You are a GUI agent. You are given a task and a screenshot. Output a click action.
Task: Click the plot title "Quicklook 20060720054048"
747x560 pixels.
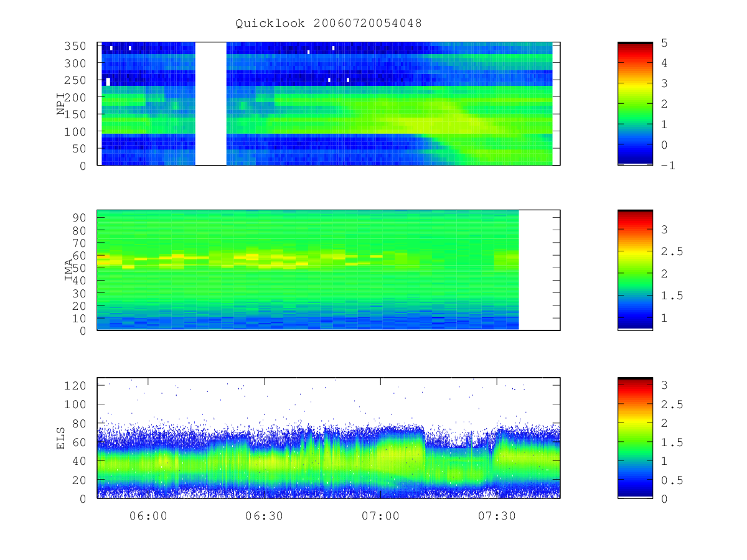click(x=329, y=24)
